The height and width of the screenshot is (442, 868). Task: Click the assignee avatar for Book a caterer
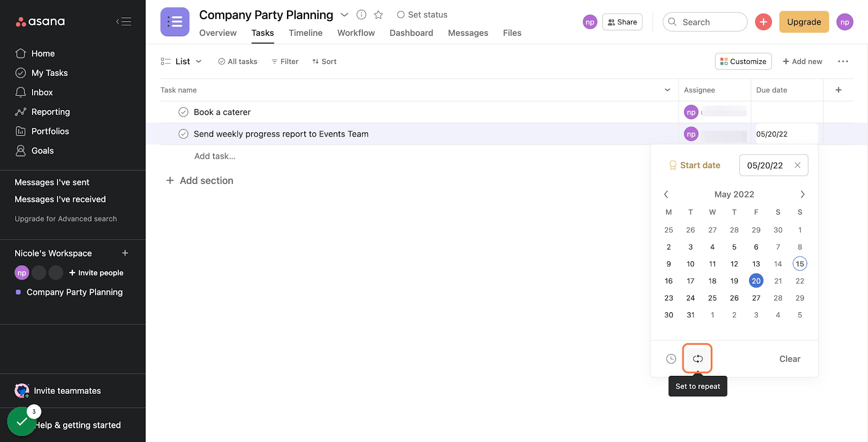[691, 112]
